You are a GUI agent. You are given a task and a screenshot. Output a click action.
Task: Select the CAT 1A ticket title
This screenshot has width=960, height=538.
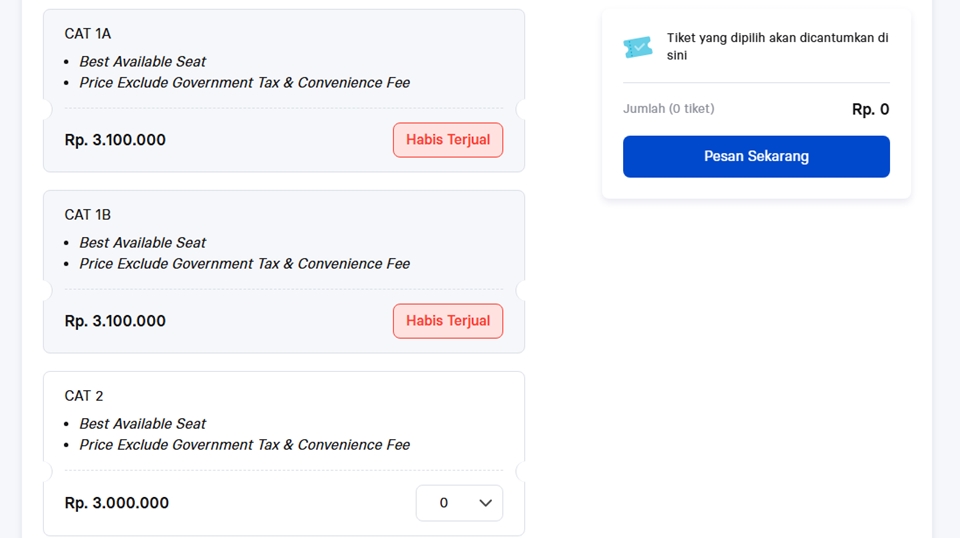pos(88,34)
